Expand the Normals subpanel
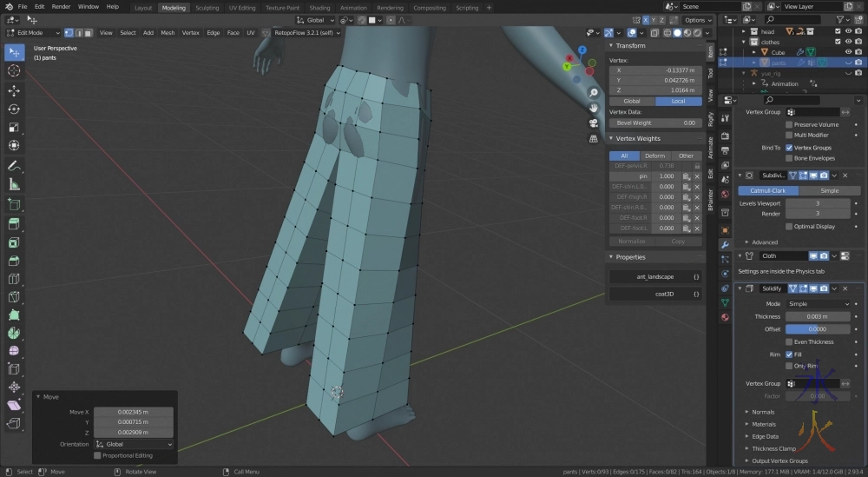Viewport: 868px width, 477px height. point(764,412)
